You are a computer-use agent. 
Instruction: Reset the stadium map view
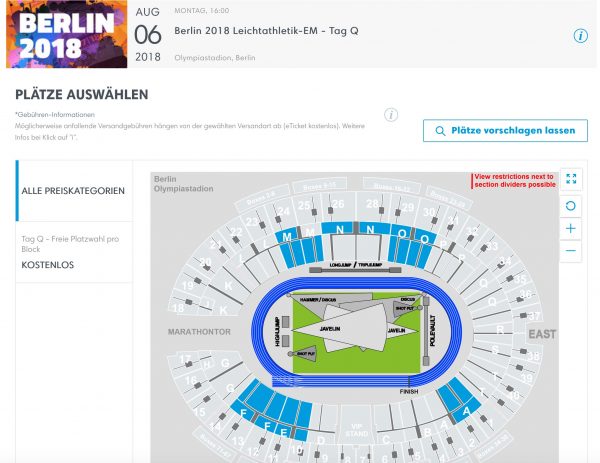pyautogui.click(x=571, y=206)
